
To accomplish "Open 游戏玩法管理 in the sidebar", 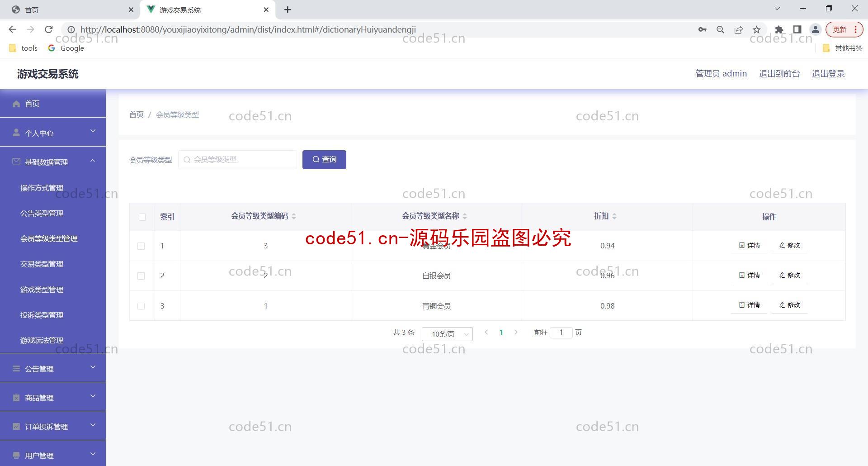I will [x=42, y=340].
